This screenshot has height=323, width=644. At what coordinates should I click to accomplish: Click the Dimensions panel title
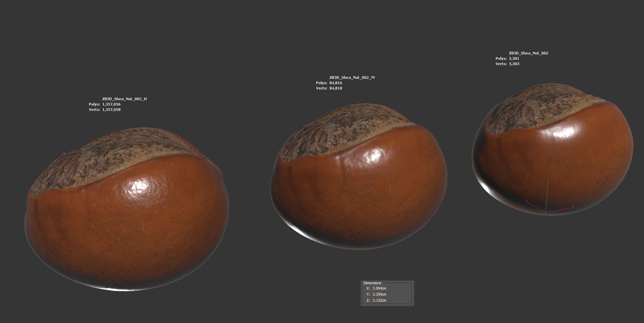click(x=372, y=283)
